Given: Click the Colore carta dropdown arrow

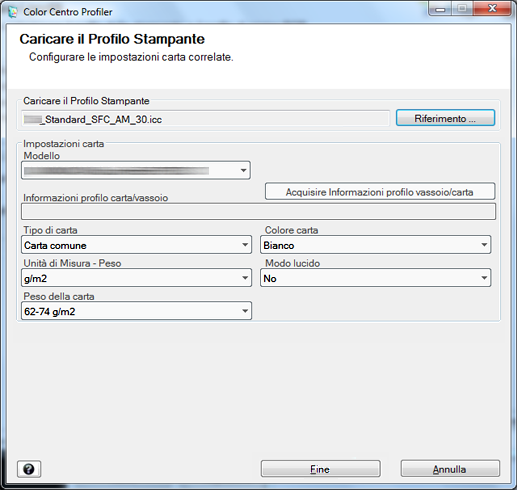Looking at the screenshot, I should pyautogui.click(x=484, y=245).
